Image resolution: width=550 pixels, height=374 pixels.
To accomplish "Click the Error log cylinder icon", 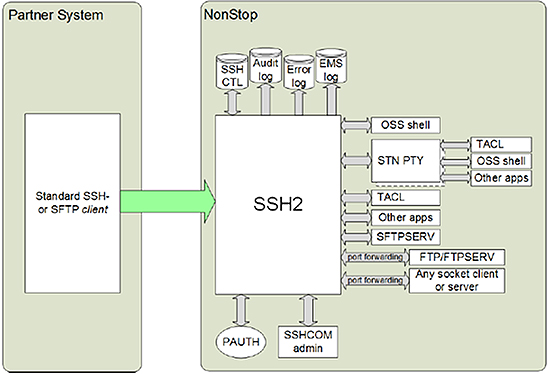I will [x=299, y=72].
